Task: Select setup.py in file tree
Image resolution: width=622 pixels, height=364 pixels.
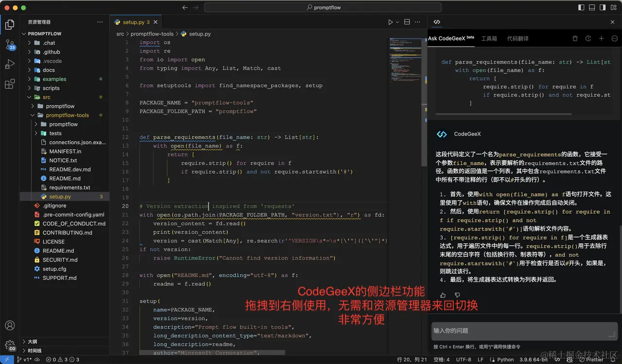Action: 65,197
